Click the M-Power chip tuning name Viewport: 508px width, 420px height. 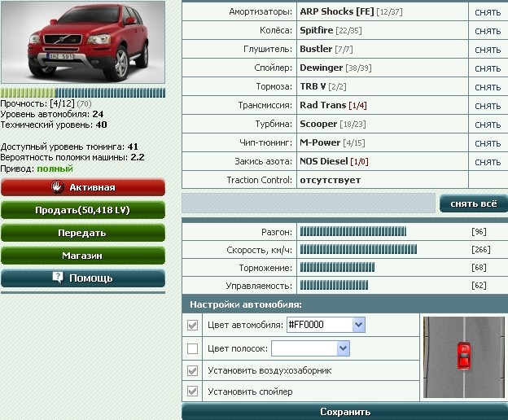320,142
